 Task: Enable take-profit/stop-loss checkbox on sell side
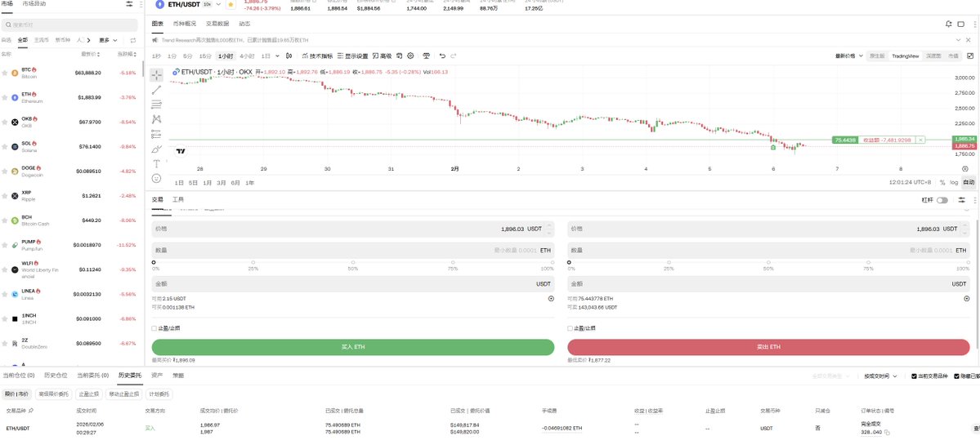[x=570, y=327]
